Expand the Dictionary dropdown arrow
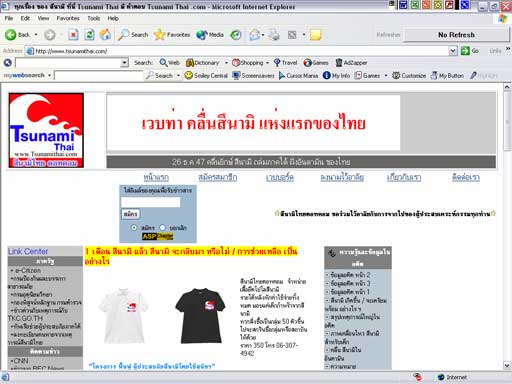 226,63
